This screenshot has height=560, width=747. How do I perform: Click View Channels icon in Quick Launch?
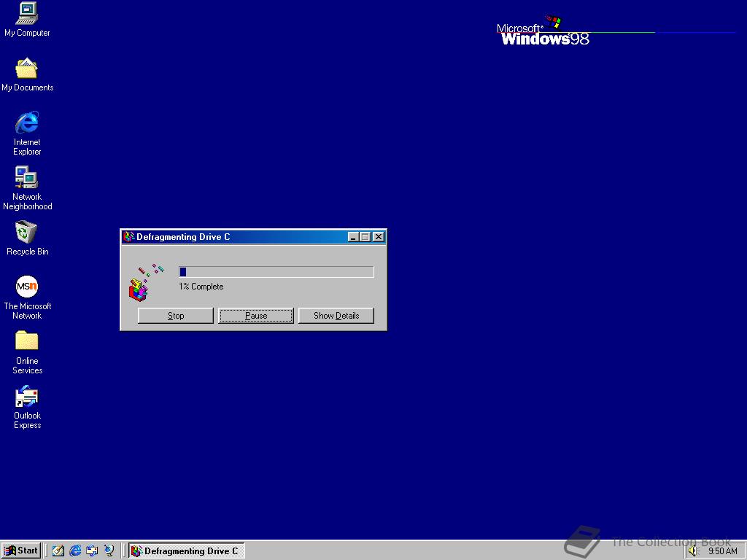tap(109, 551)
